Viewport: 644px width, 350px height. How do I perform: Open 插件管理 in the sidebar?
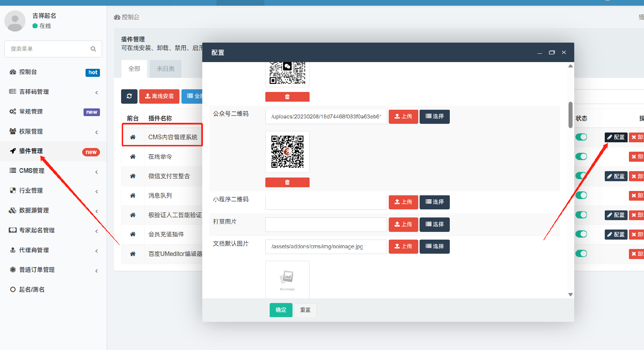pyautogui.click(x=54, y=151)
